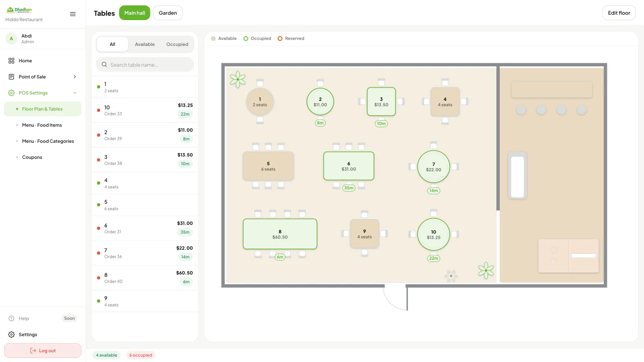Open Menu · Food Items
This screenshot has width=644, height=362.
(x=43, y=125)
